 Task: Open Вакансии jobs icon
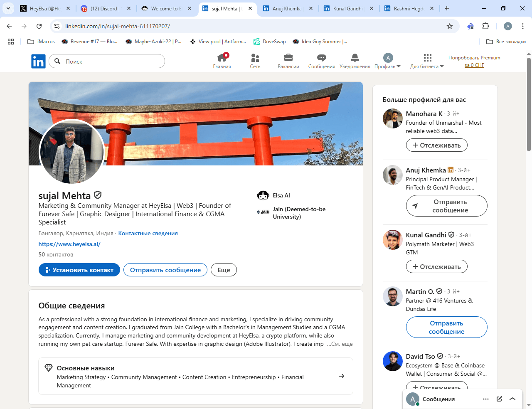pos(288,61)
